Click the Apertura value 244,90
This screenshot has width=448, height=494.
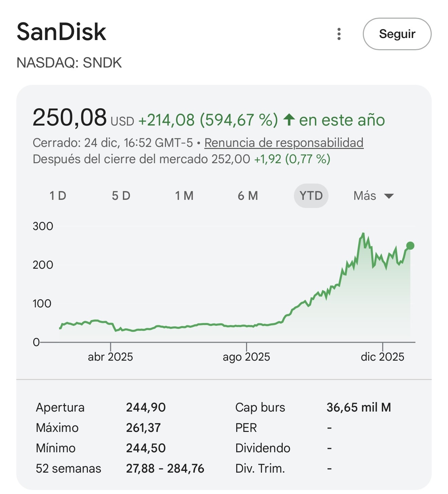pos(146,407)
